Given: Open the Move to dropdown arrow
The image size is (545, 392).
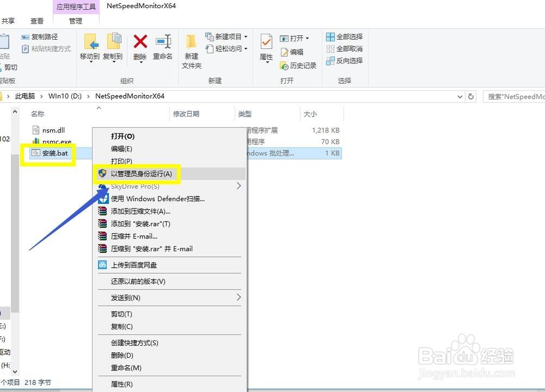Looking at the screenshot, I should click(x=92, y=62).
